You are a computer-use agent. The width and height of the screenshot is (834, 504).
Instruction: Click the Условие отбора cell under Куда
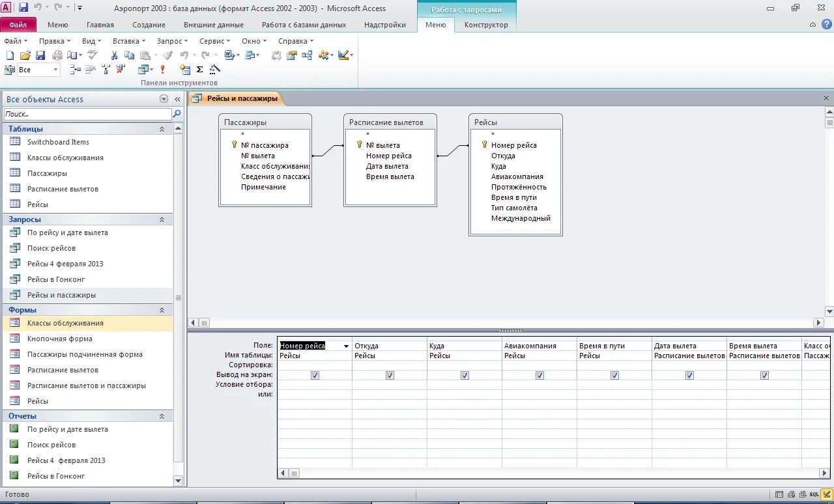click(x=465, y=384)
